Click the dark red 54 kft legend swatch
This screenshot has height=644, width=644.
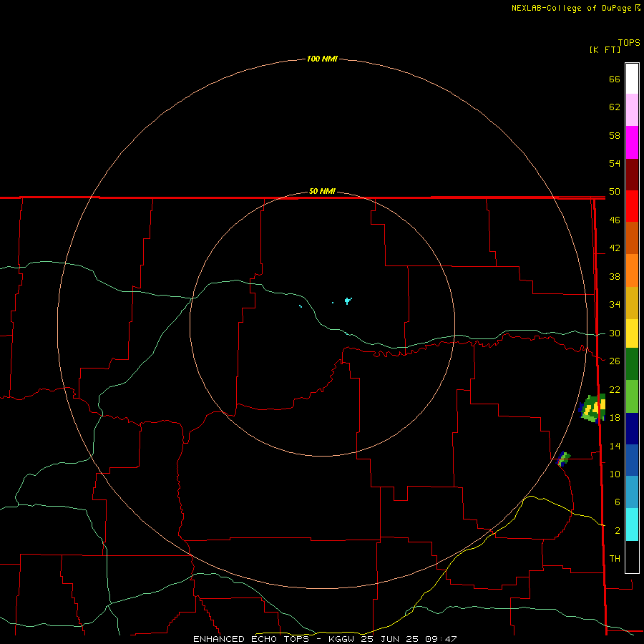(632, 174)
